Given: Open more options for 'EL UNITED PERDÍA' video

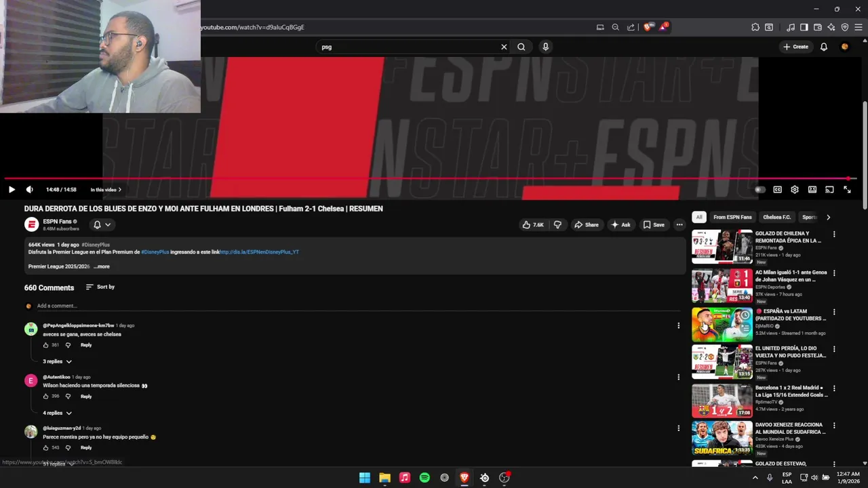Looking at the screenshot, I should [834, 350].
